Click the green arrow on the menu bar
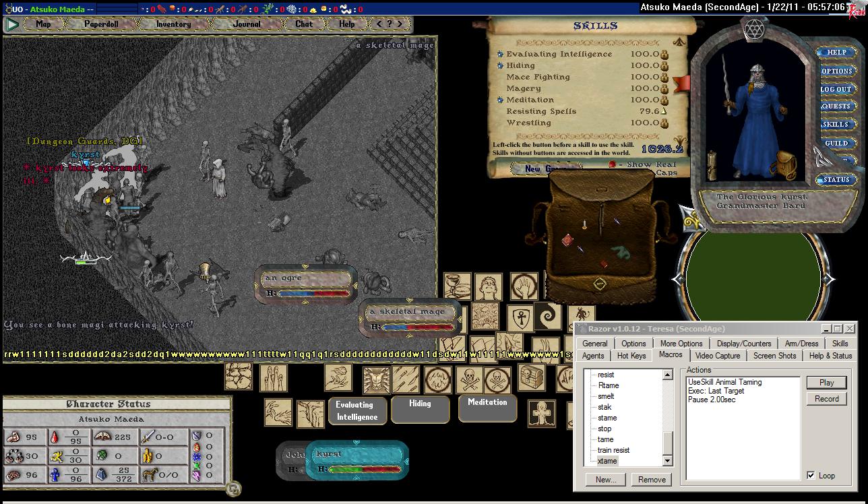This screenshot has width=868, height=504. 12,24
